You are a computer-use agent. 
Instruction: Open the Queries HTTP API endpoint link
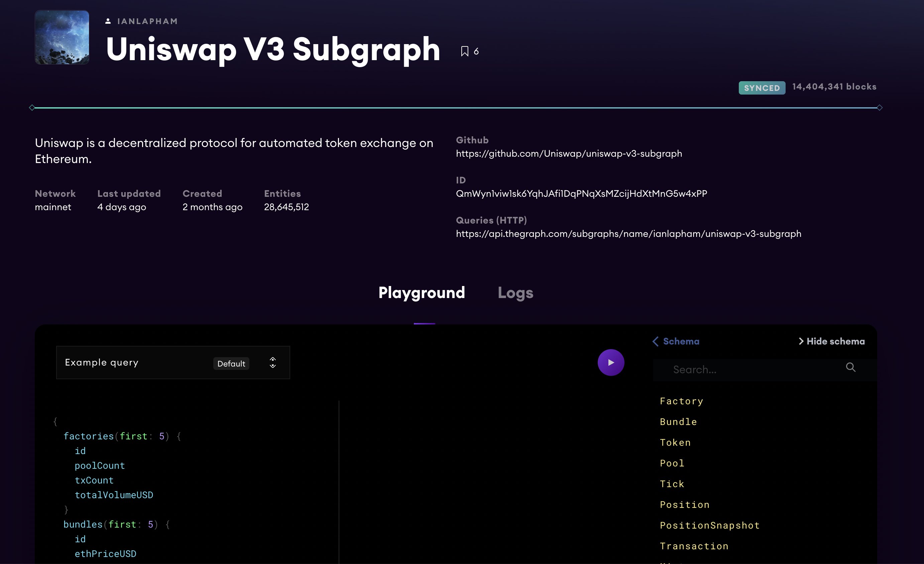(x=628, y=234)
